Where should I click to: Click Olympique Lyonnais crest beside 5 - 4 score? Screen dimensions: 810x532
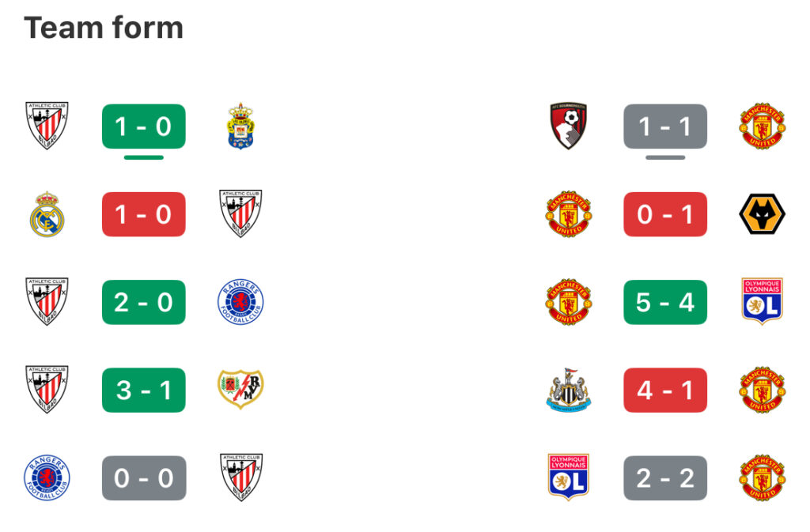[763, 302]
